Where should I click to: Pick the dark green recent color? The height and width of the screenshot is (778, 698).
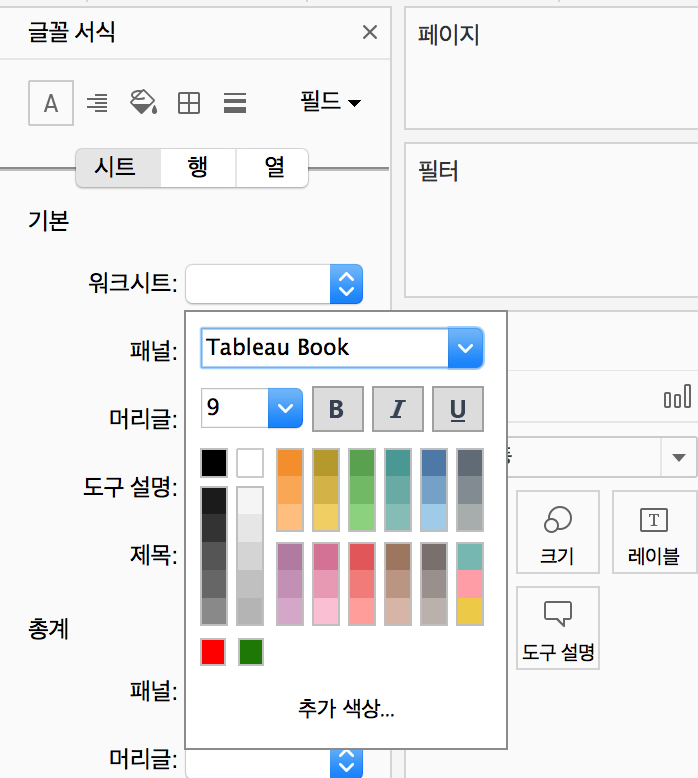click(251, 651)
